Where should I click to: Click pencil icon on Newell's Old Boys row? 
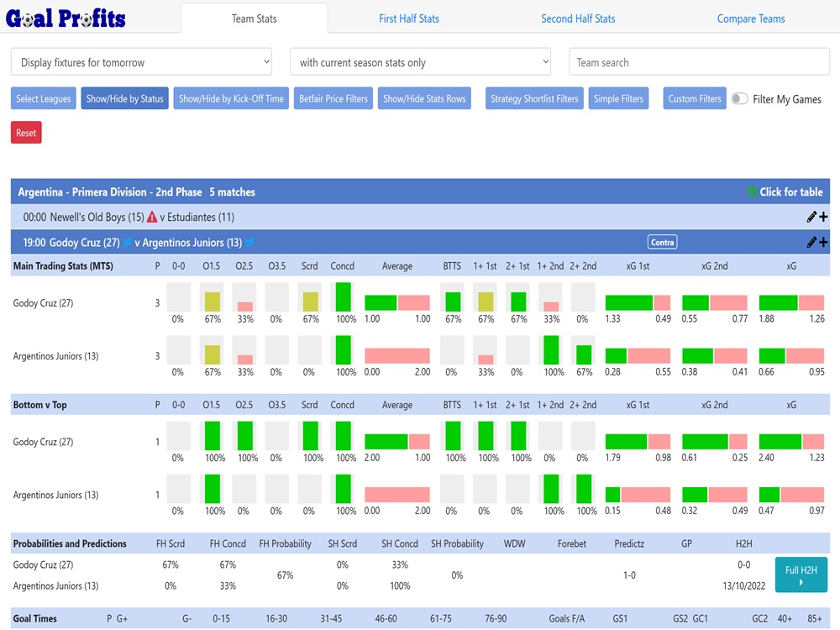[811, 218]
